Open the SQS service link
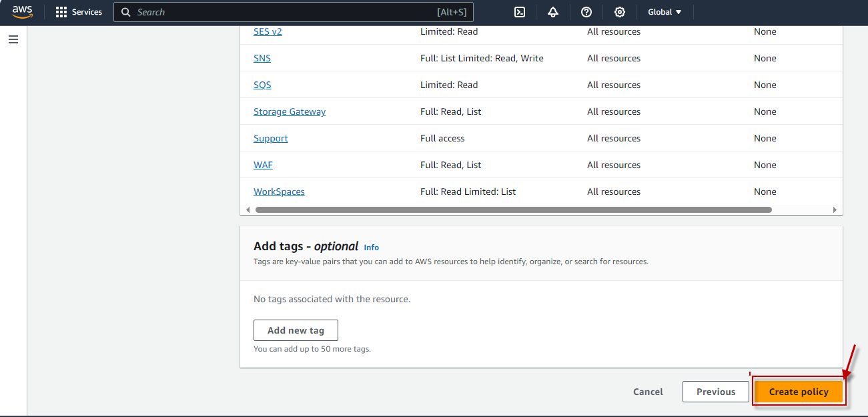The width and height of the screenshot is (868, 417). point(262,85)
